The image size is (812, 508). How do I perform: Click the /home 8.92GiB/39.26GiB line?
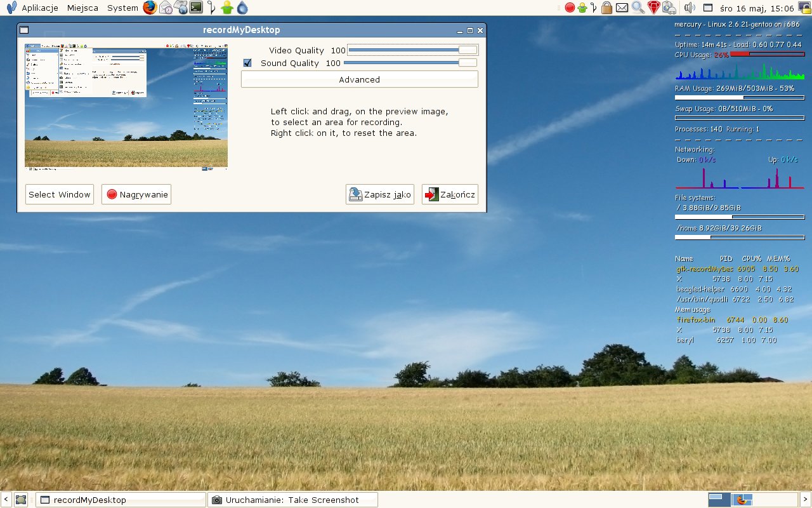coord(719,228)
